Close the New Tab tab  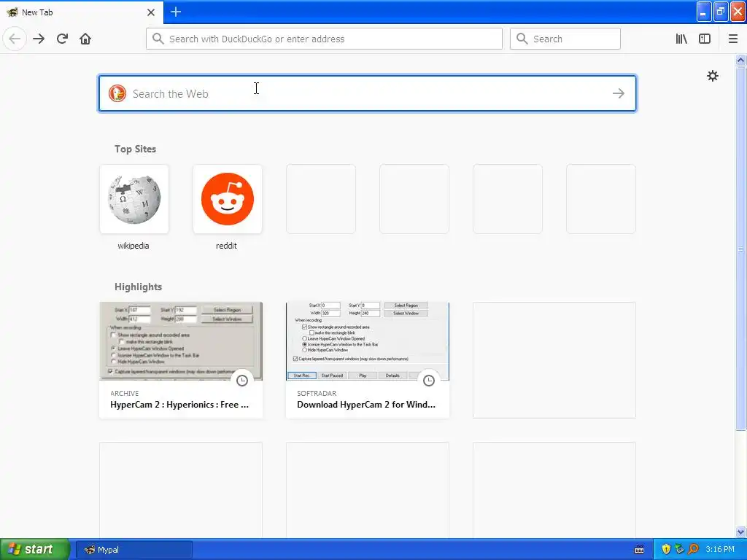point(151,12)
